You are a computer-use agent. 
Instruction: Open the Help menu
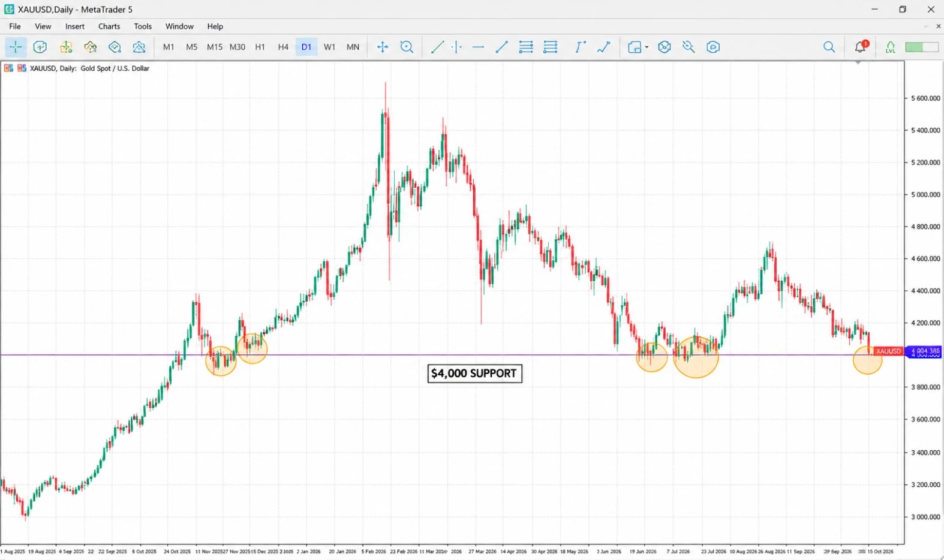(215, 26)
